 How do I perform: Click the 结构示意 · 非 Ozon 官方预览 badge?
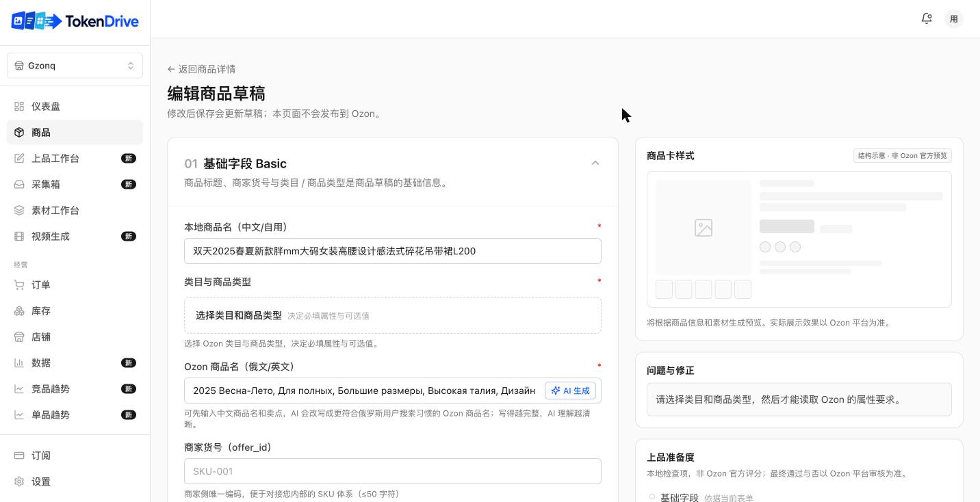903,155
